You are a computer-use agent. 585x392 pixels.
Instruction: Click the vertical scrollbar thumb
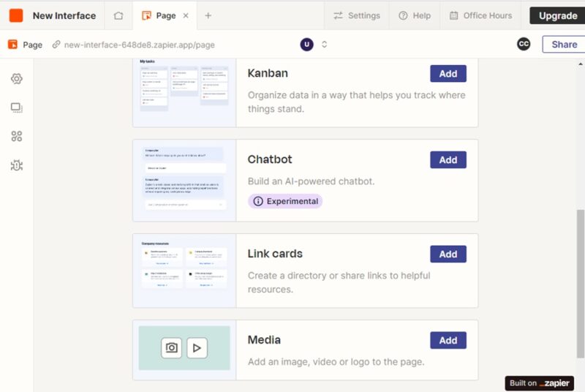[580, 284]
